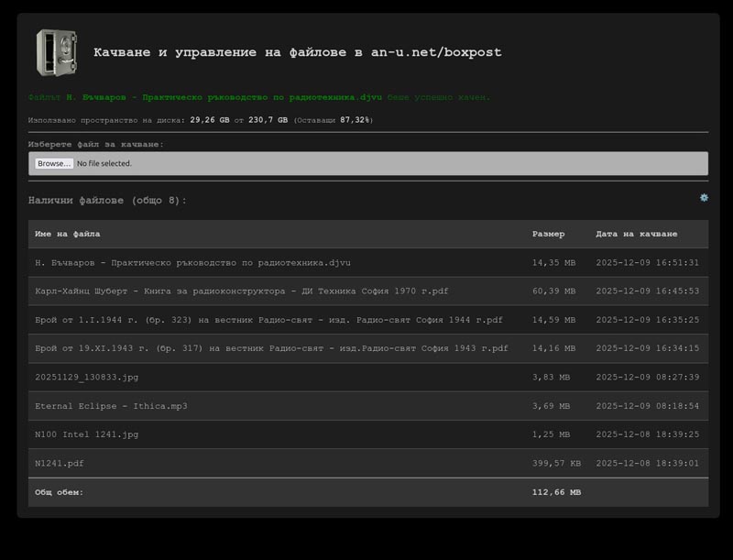Sort by 'Име на файла' column header
This screenshot has height=560, width=733.
pyautogui.click(x=68, y=235)
